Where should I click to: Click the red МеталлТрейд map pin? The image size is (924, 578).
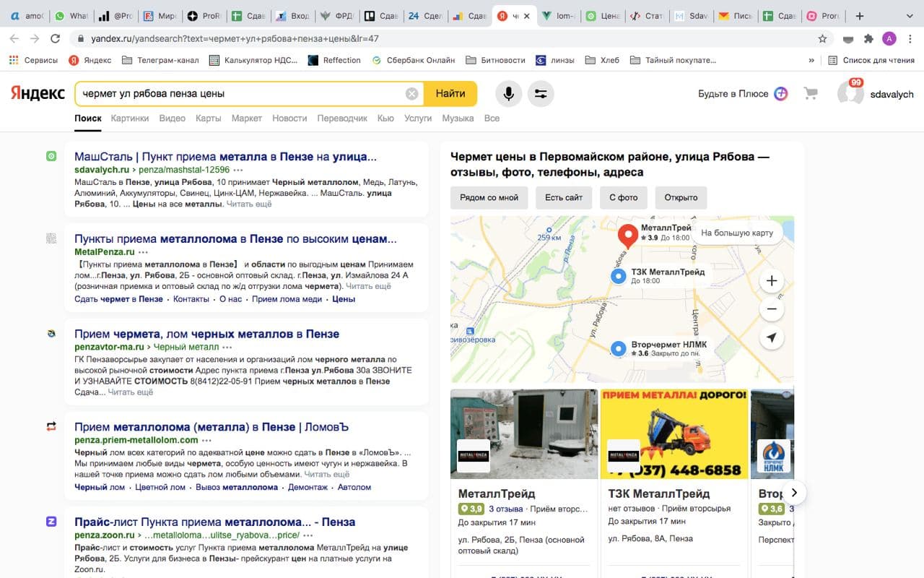tap(628, 236)
